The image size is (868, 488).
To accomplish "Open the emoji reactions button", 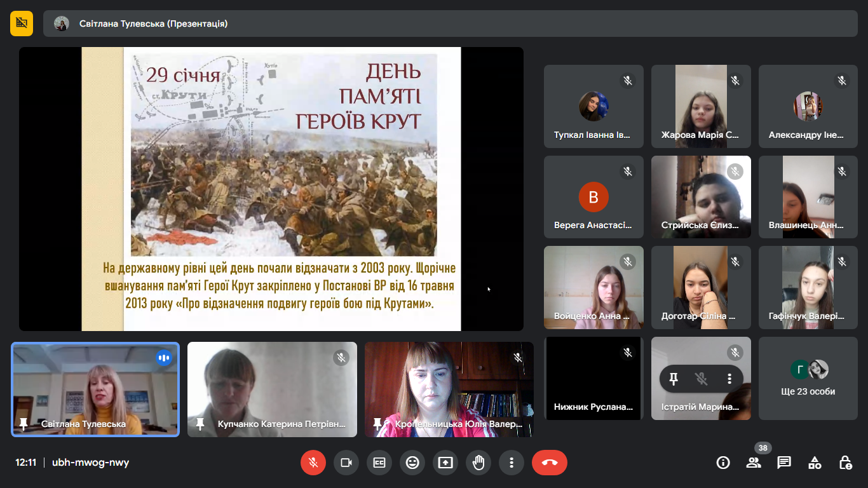I will (x=412, y=463).
